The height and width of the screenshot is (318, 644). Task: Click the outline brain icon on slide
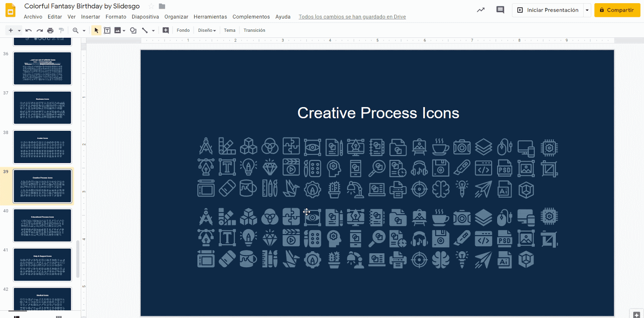pyautogui.click(x=441, y=189)
